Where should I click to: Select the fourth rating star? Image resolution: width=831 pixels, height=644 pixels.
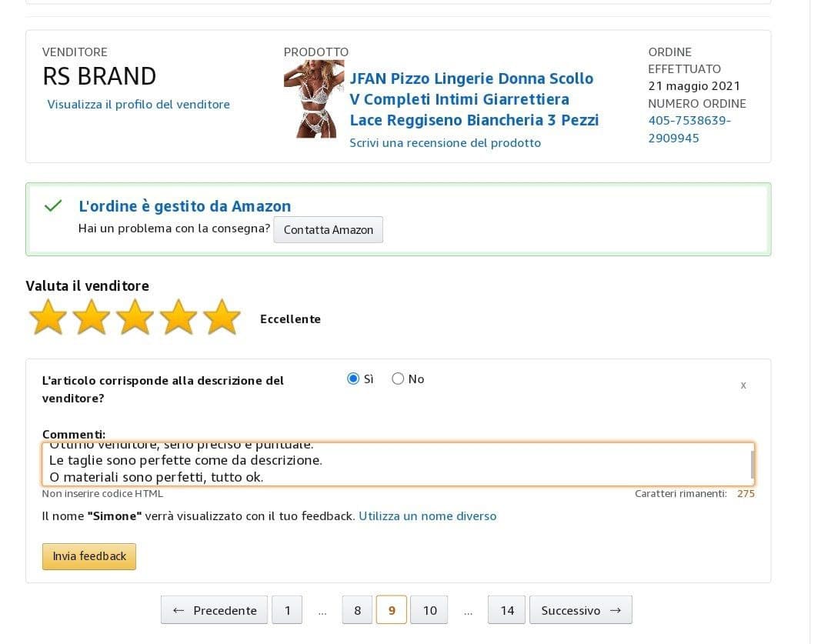[179, 318]
